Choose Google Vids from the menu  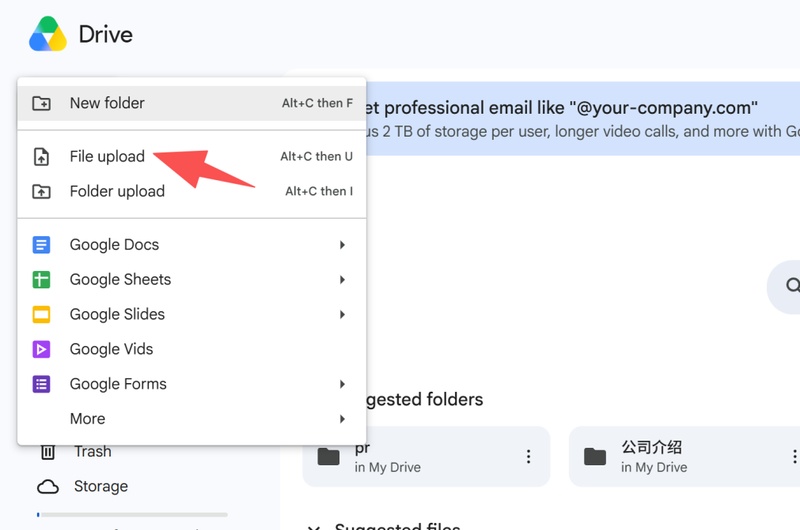(192, 349)
